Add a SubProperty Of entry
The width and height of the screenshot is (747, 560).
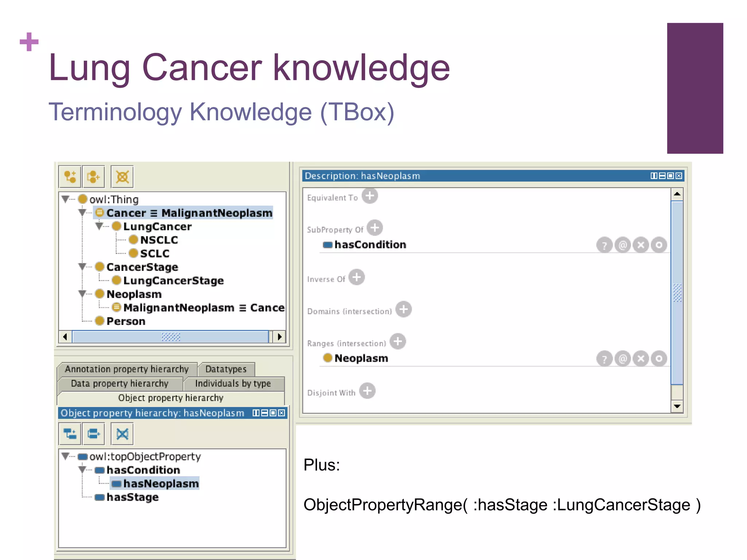coord(375,228)
